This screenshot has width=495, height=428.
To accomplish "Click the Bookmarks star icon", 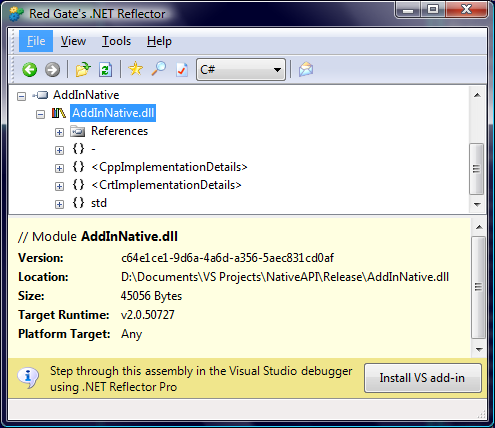I will tap(136, 69).
